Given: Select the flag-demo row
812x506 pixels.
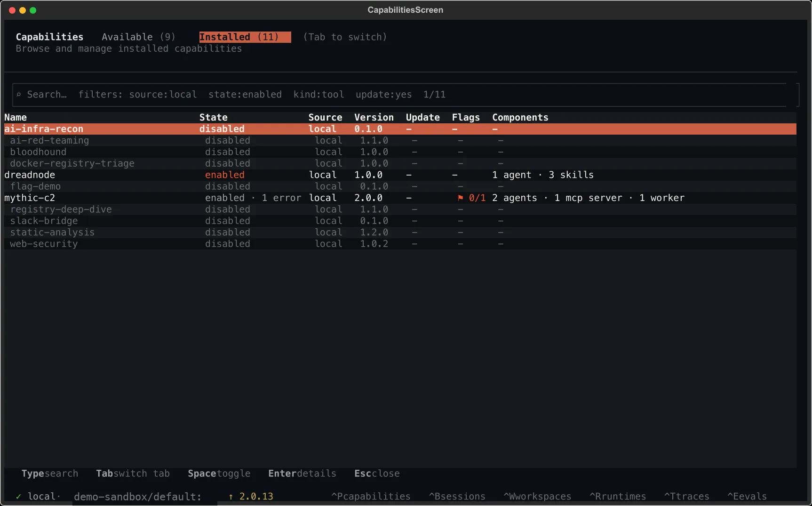Looking at the screenshot, I should pos(400,186).
